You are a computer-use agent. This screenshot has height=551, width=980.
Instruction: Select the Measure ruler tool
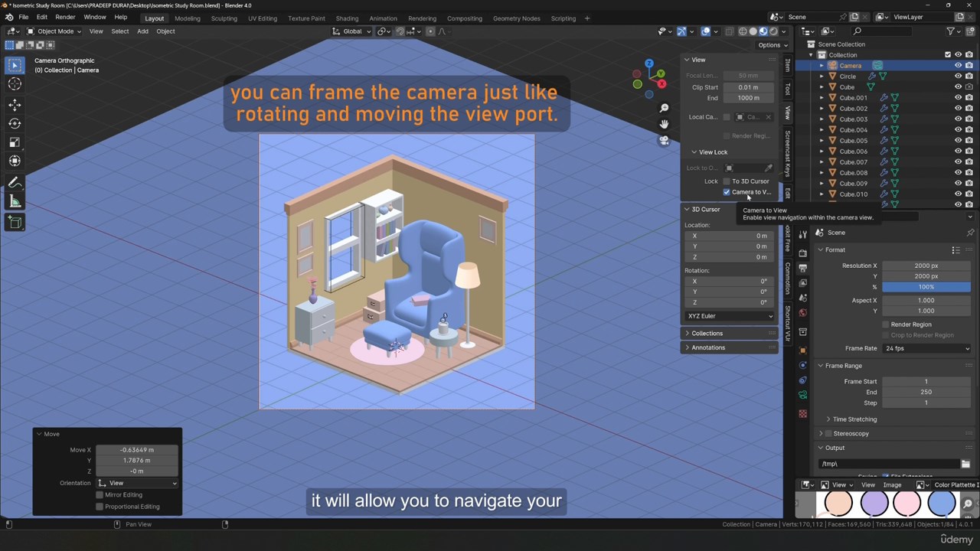click(15, 201)
